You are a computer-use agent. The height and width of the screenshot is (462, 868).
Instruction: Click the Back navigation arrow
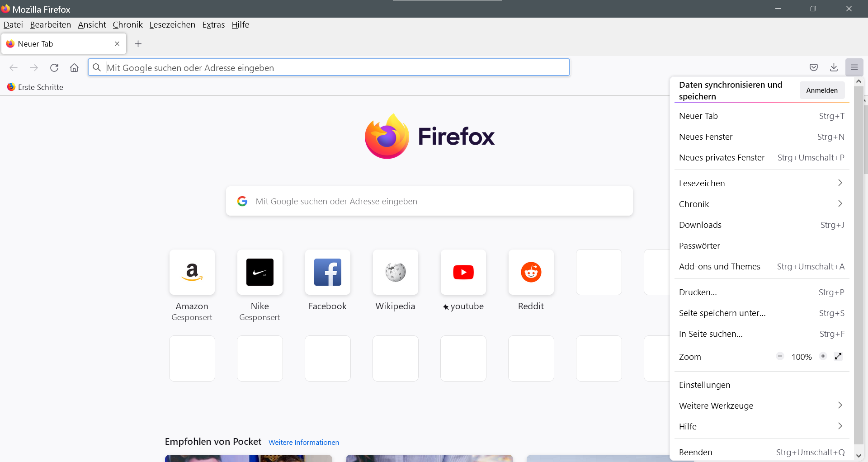(x=14, y=68)
